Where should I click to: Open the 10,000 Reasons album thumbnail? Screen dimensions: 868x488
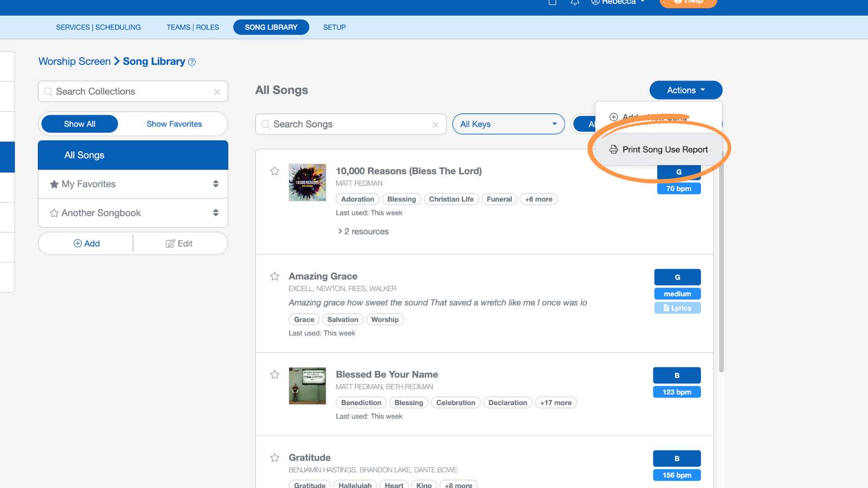308,183
